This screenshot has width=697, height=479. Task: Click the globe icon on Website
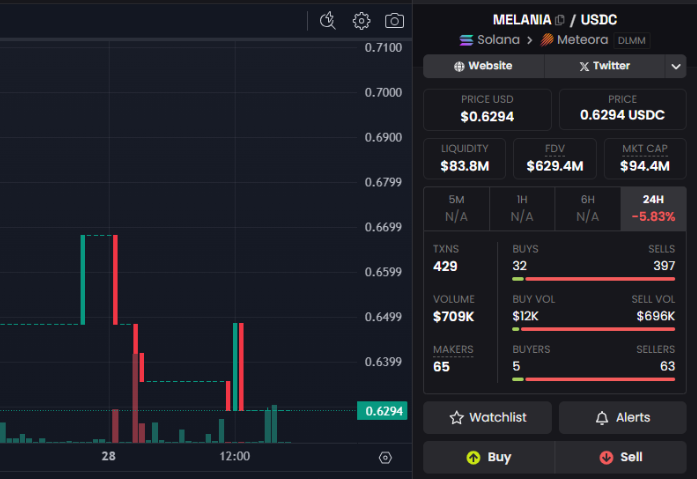[459, 66]
